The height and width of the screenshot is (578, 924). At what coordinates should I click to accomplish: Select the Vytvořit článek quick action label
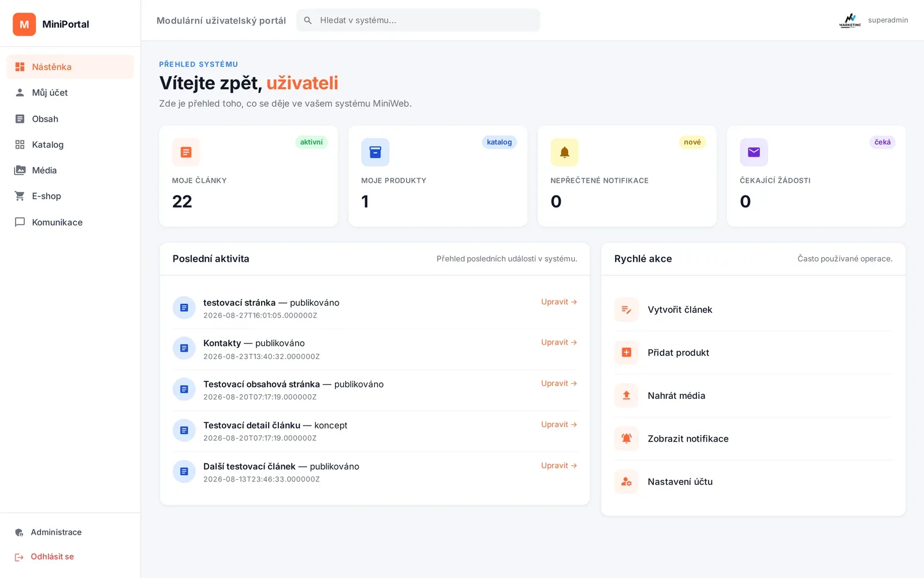680,310
